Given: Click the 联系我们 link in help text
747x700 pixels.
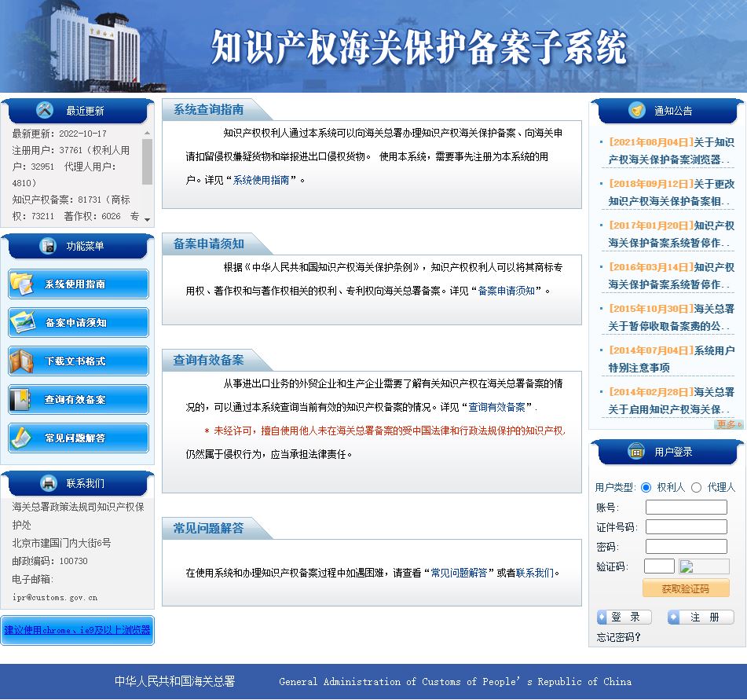Looking at the screenshot, I should (534, 573).
